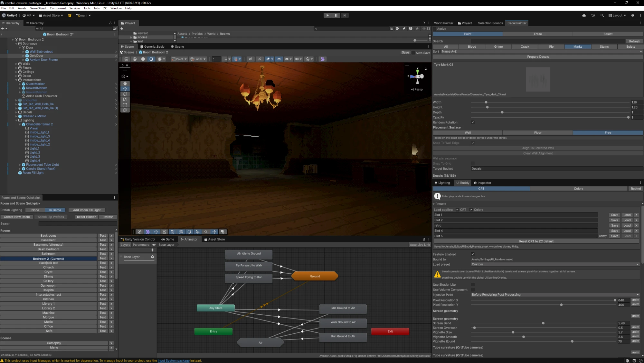Add a new animator layer
Screen dimensions: 644x363
[152, 250]
